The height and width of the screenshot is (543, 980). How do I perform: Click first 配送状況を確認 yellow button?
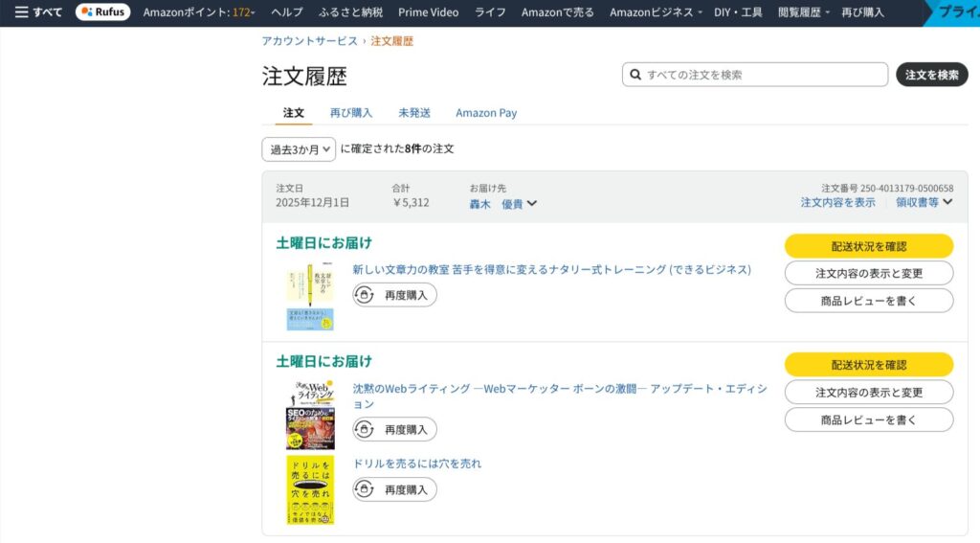(x=868, y=246)
